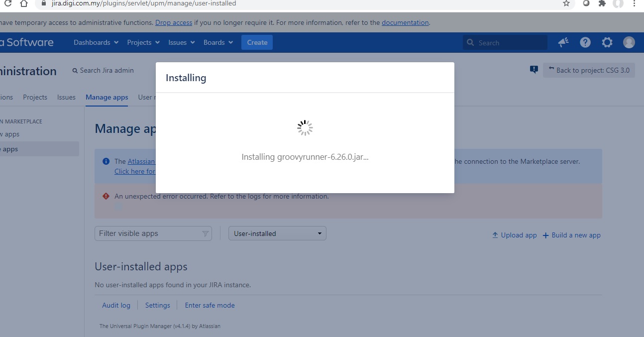Click the Drop access link
Viewport: 644px width, 337px height.
(x=174, y=22)
